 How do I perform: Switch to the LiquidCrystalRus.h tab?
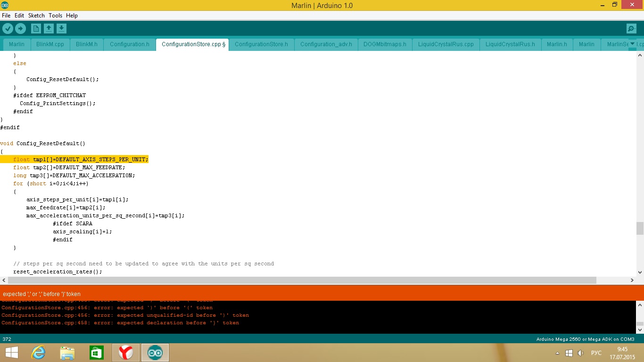click(510, 44)
